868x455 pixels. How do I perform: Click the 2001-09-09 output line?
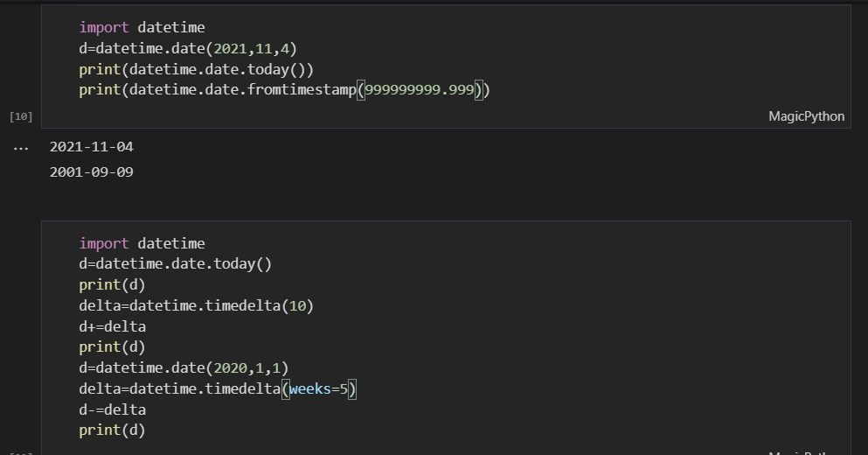coord(91,172)
